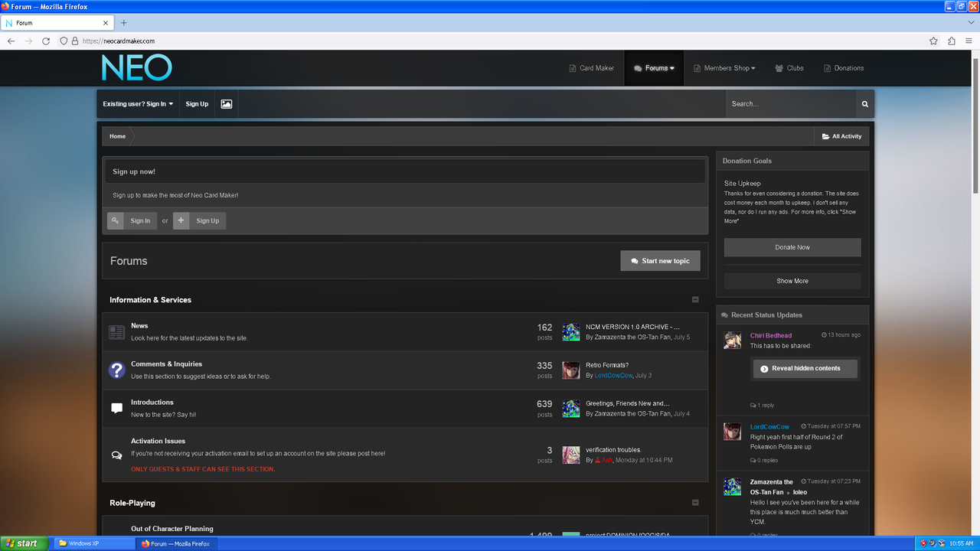Expand the Members Shop dropdown
This screenshot has width=980, height=551.
(x=724, y=68)
